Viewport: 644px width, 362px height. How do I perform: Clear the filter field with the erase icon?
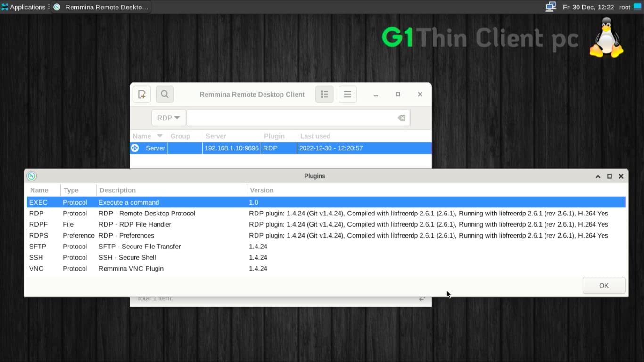(401, 117)
